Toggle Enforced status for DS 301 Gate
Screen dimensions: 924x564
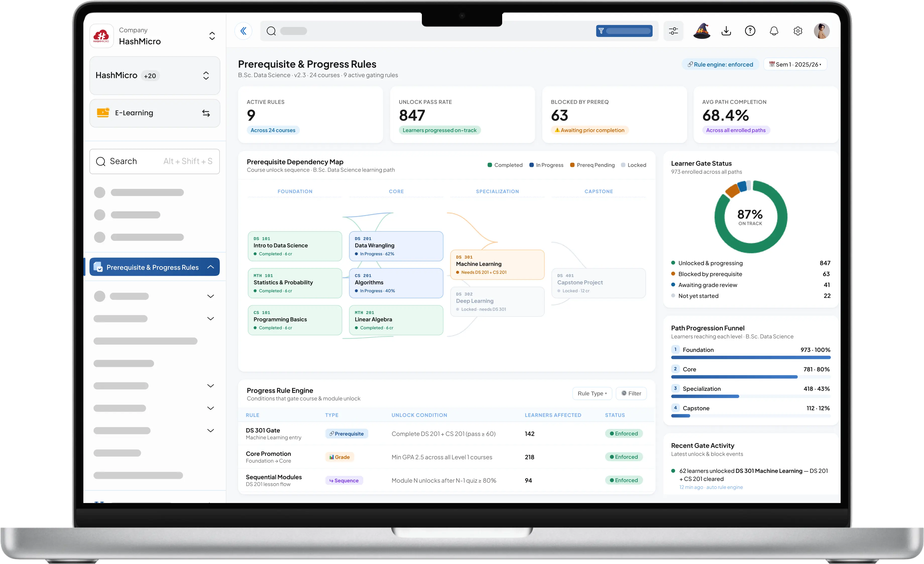[624, 433]
